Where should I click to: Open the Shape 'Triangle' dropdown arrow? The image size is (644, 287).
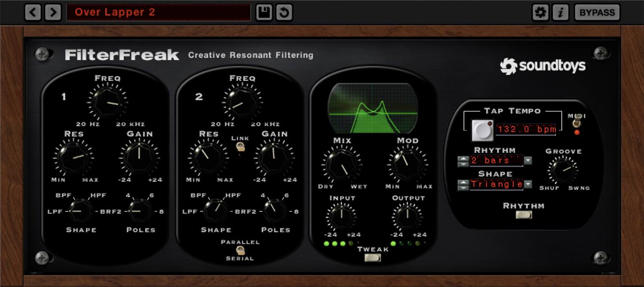pyautogui.click(x=528, y=184)
